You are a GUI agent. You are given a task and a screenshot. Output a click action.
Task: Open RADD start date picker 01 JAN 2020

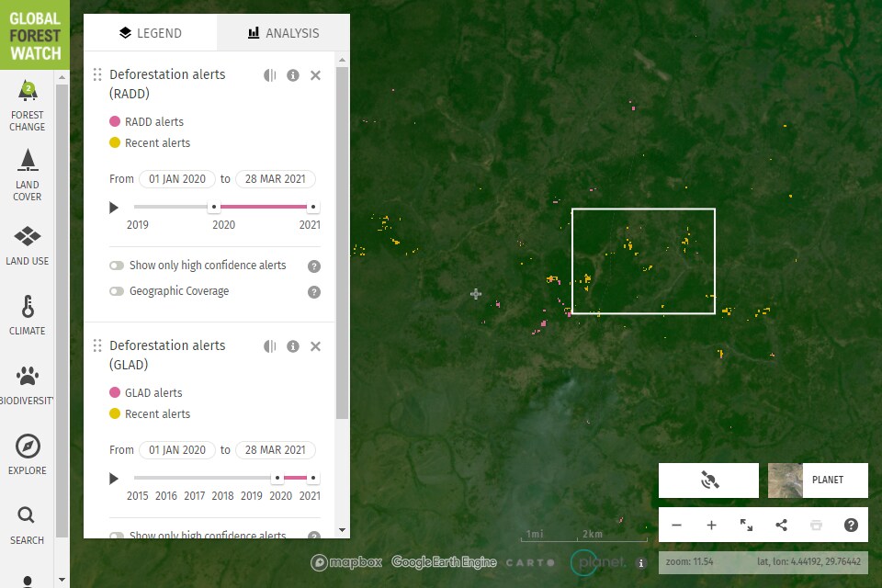click(177, 179)
